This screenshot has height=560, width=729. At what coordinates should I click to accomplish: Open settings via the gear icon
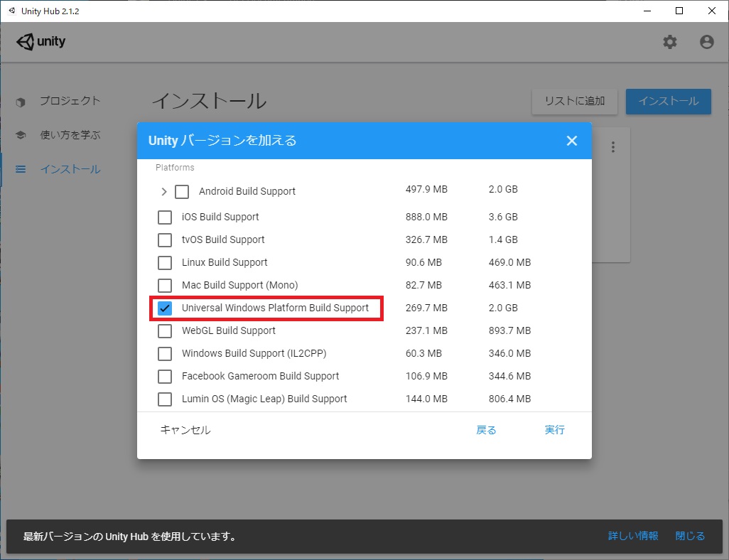coord(669,42)
